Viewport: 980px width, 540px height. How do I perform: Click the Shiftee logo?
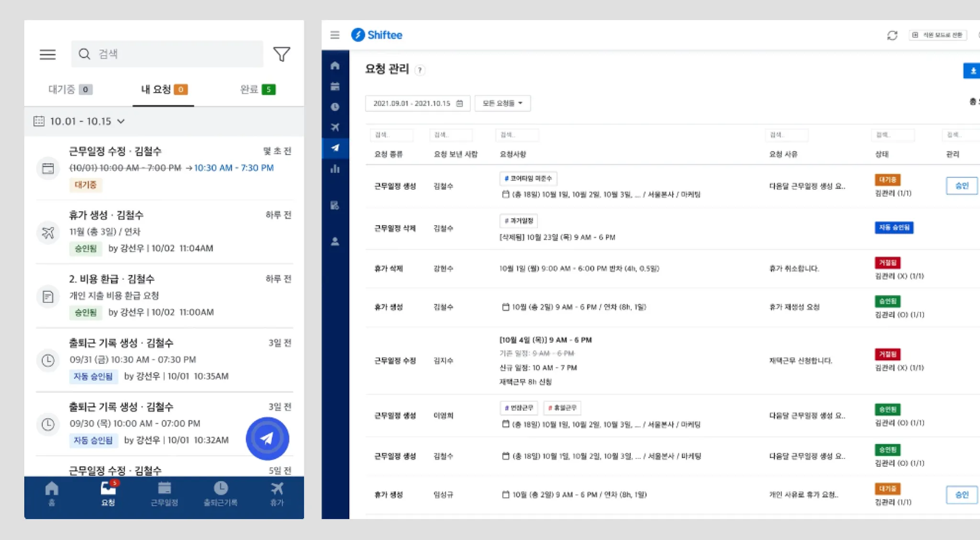377,35
